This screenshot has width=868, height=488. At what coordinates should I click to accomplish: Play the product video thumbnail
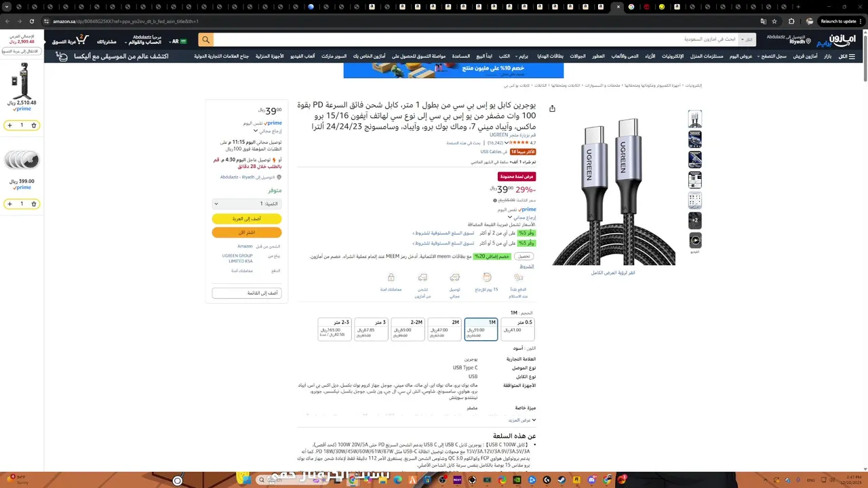click(694, 241)
